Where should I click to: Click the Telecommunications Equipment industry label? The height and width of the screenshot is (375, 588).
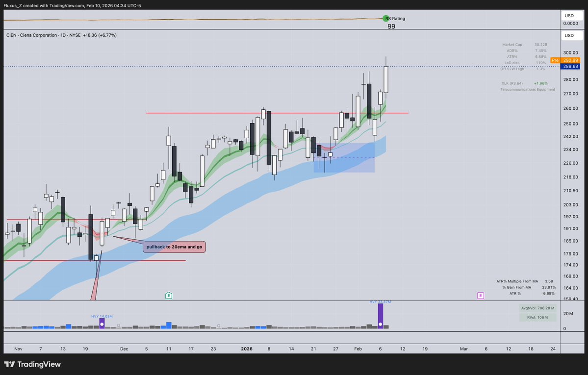pyautogui.click(x=528, y=90)
